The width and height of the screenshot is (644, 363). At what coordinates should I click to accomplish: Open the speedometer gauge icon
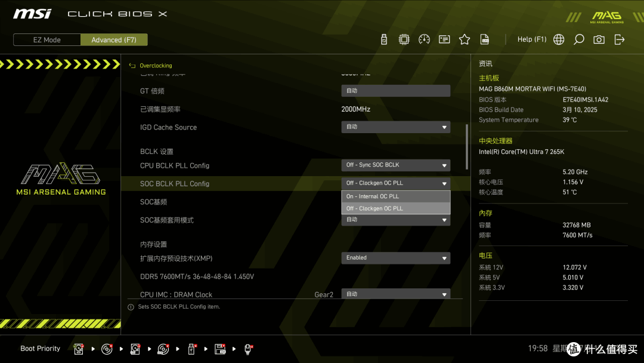424,39
